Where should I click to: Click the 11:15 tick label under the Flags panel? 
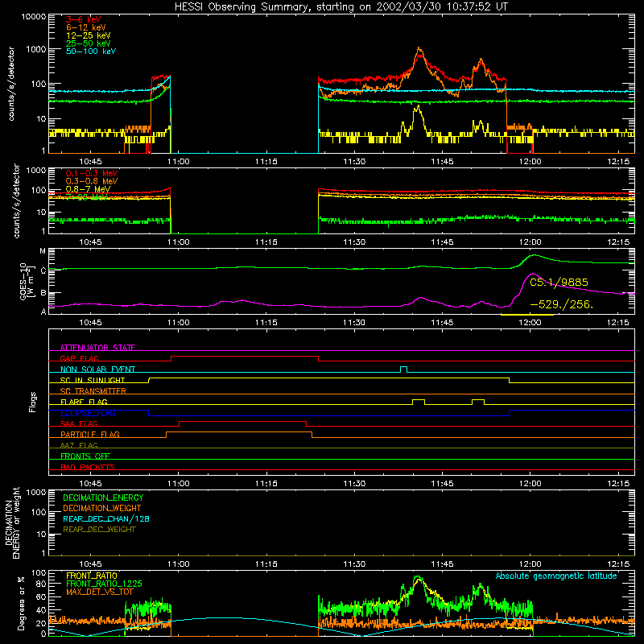click(x=266, y=484)
